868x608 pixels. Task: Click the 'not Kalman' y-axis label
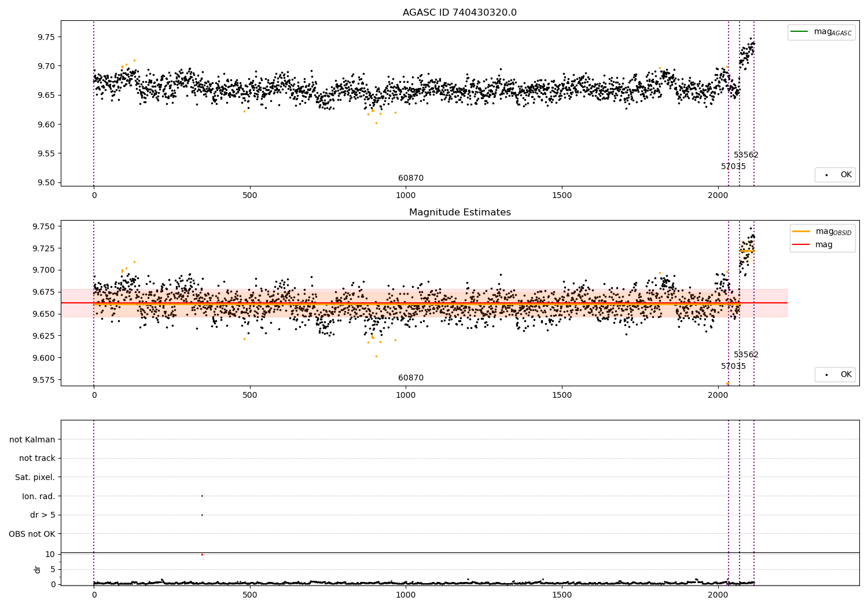tap(32, 439)
